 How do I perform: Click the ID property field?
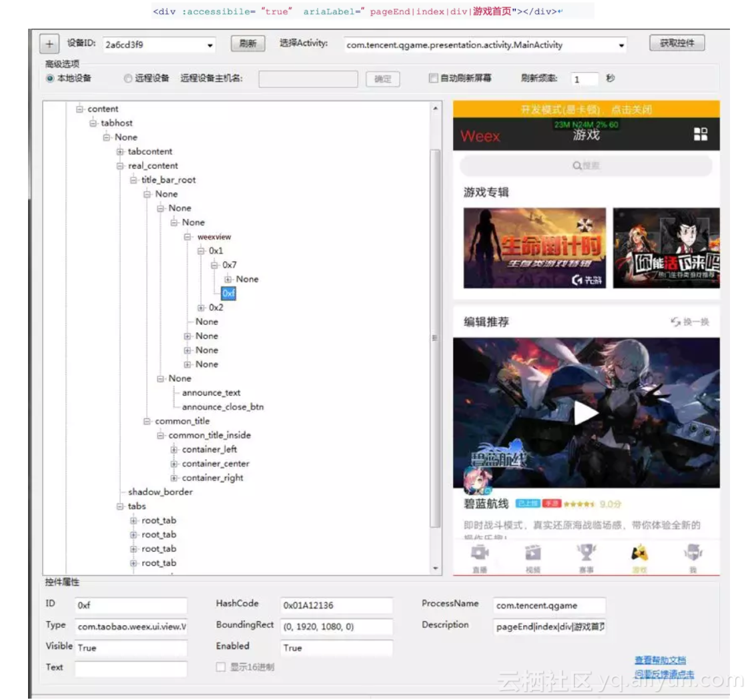(131, 605)
